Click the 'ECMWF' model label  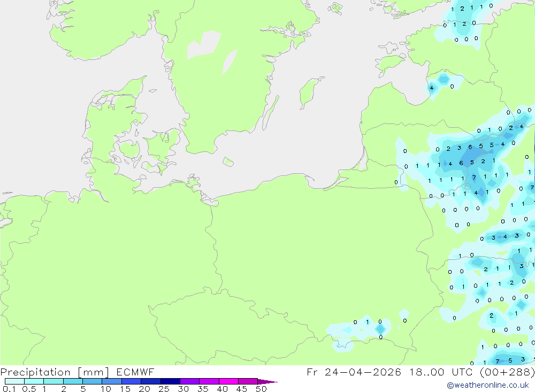[135, 372]
